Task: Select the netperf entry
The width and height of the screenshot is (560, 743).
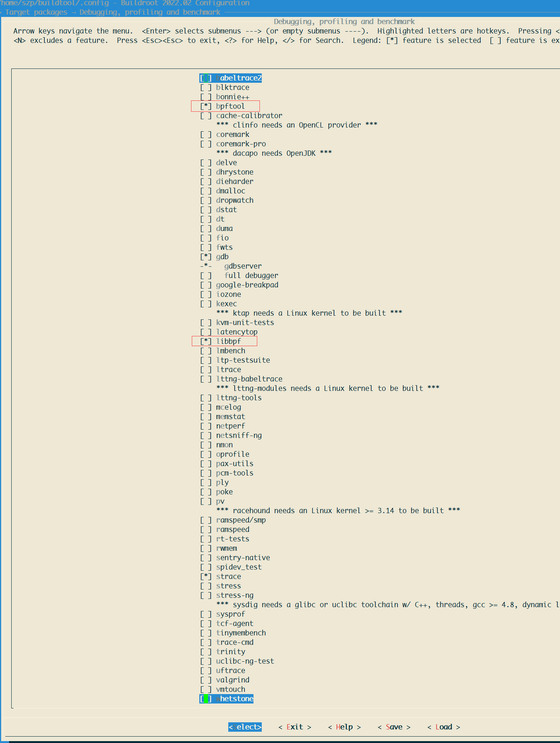Action: click(223, 426)
